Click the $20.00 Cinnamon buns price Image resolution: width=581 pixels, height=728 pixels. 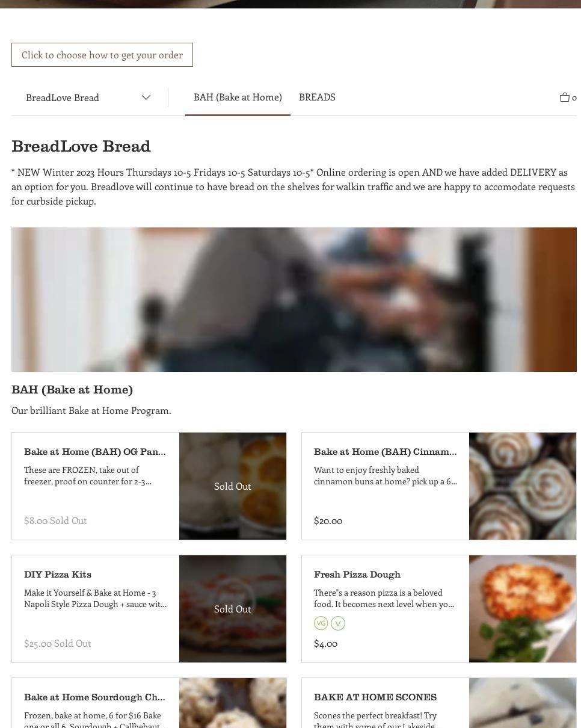tap(328, 520)
